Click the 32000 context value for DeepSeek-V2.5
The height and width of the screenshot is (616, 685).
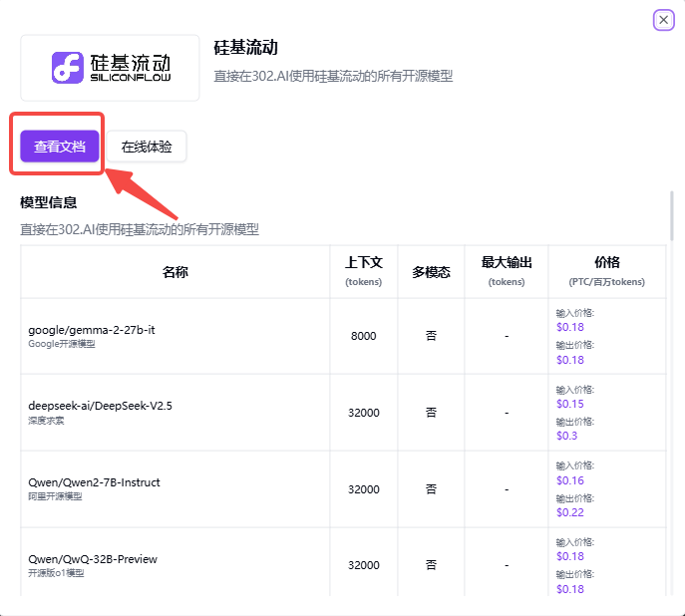coord(364,413)
